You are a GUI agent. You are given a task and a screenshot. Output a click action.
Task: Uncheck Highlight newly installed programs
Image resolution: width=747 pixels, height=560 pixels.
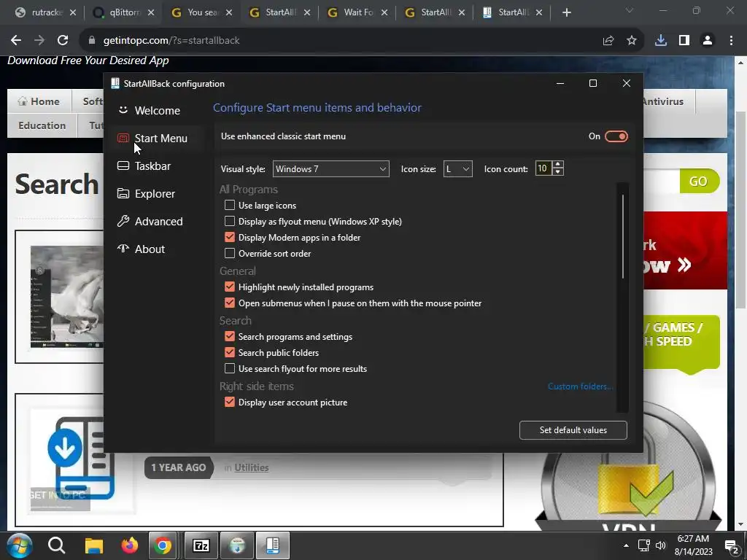pyautogui.click(x=230, y=287)
